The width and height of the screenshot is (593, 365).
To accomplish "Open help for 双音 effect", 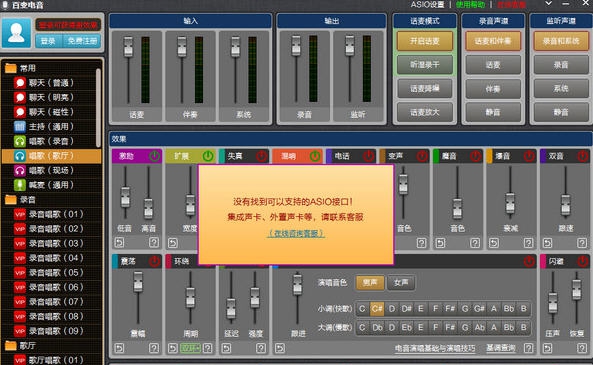I will 582,242.
